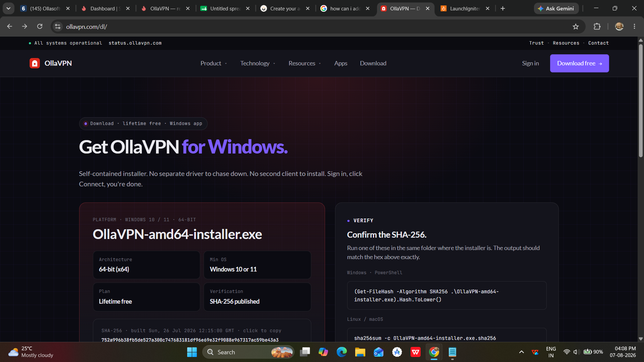Viewport: 644px width, 362px height.
Task: Open Microsoft Edge from the taskbar
Action: [x=342, y=352]
